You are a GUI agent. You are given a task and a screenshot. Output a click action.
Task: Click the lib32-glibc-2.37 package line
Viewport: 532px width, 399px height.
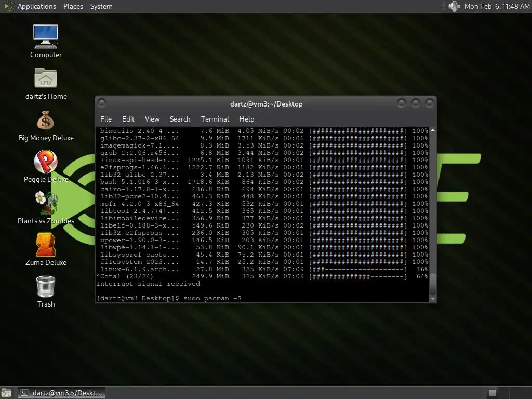click(264, 175)
